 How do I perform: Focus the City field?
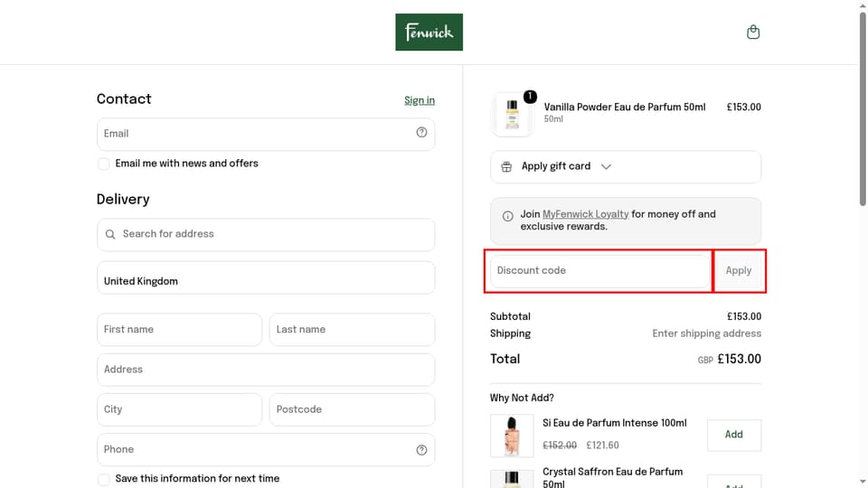[x=179, y=409]
